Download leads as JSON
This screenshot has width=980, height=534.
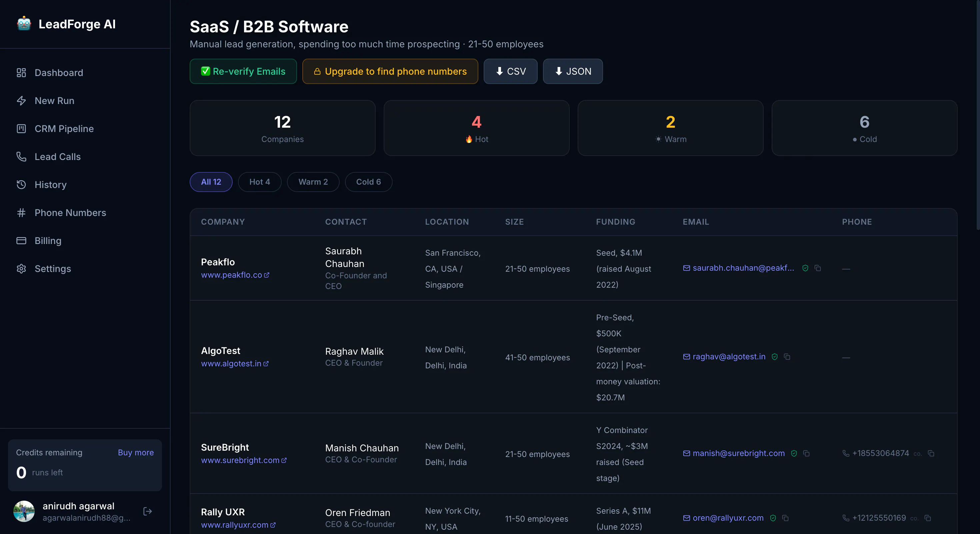[x=573, y=71]
